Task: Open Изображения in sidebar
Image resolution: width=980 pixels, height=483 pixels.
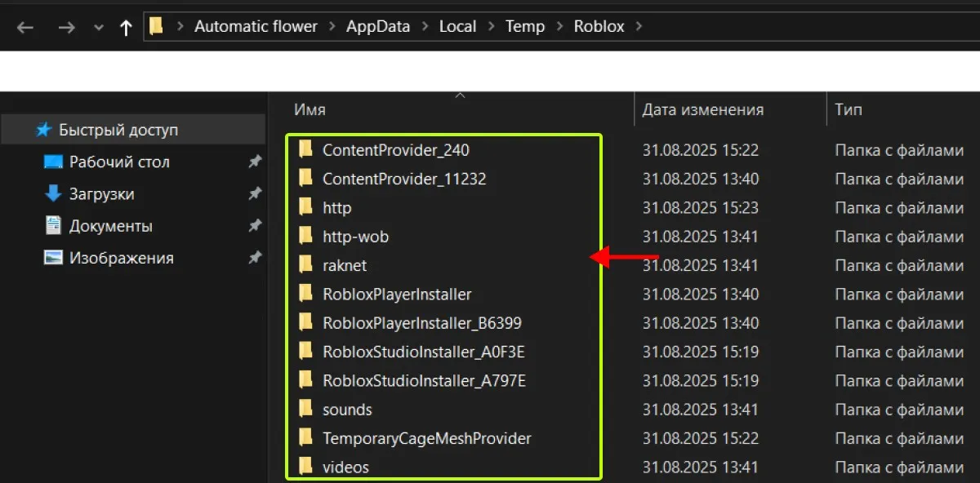Action: coord(122,258)
